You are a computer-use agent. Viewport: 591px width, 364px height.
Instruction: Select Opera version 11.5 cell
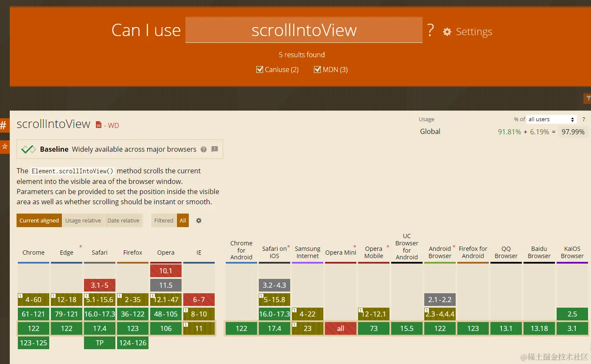166,285
